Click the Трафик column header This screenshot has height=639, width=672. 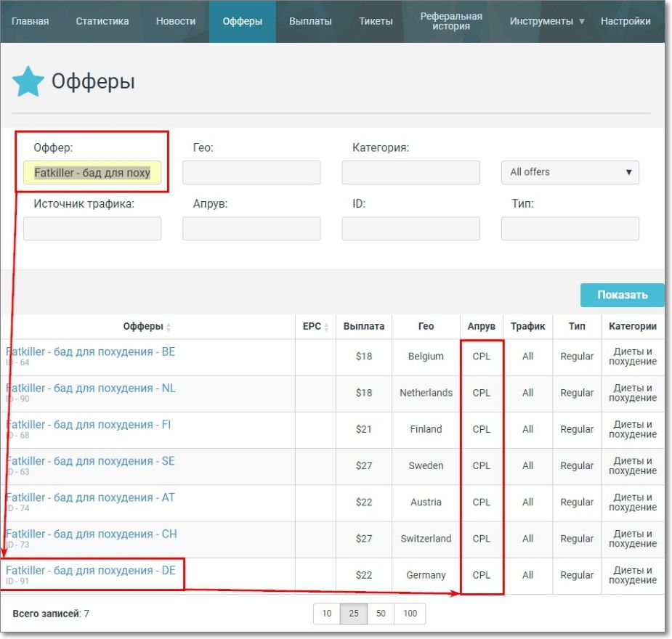527,326
